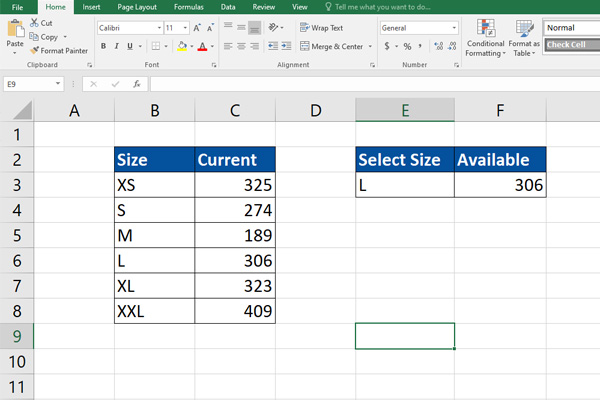Toggle Italic formatting
600x400 pixels.
click(117, 46)
